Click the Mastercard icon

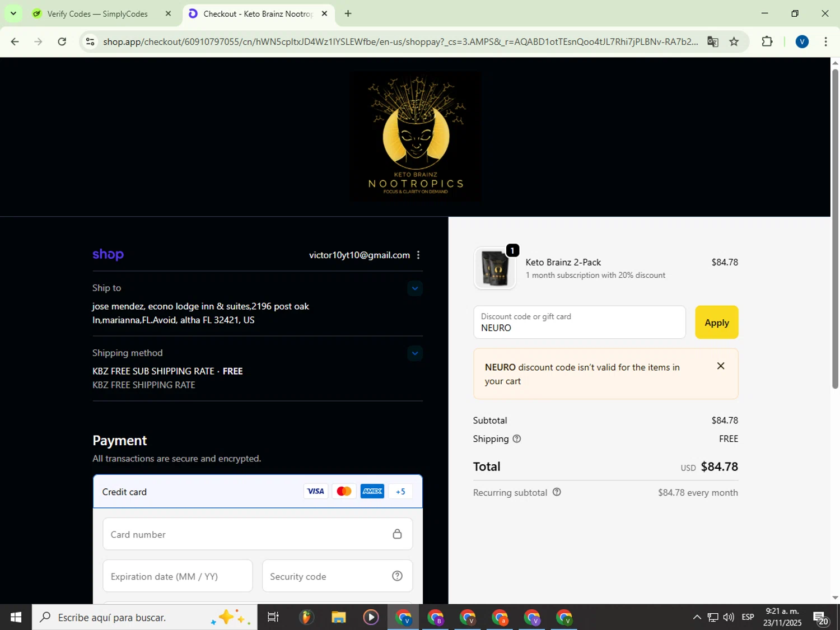344,492
